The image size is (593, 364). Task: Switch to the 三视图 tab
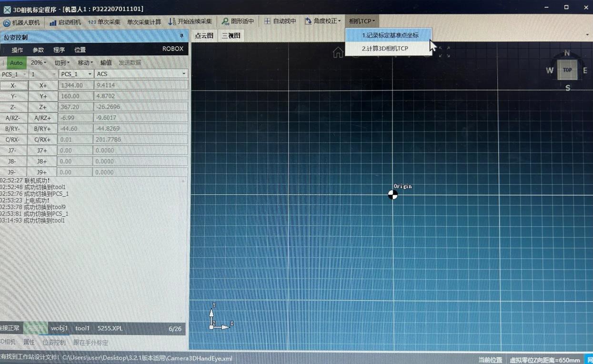tap(231, 36)
